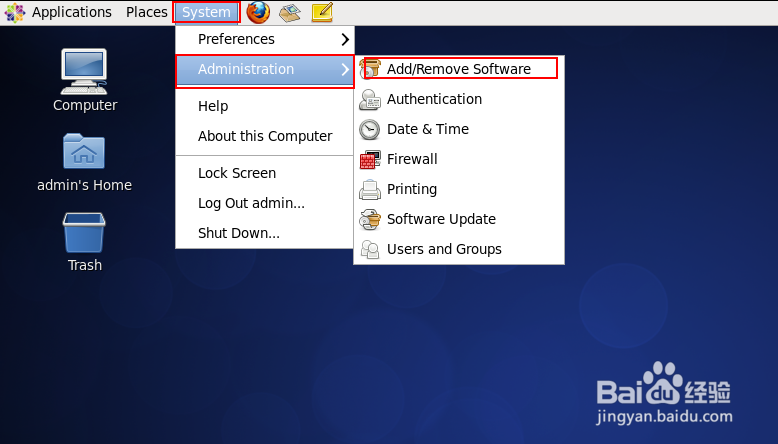778x444 pixels.
Task: Open the Computer desktop icon
Action: click(x=84, y=71)
